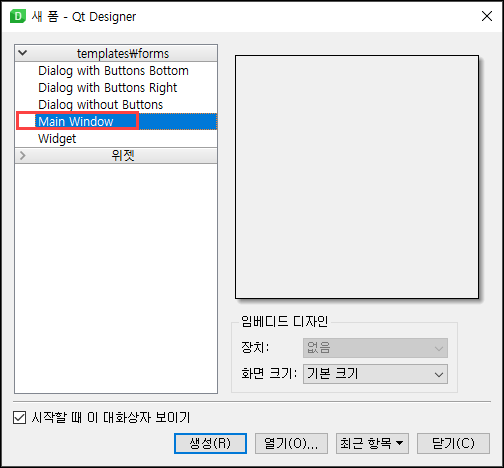
Task: Open the 최근 항목 dropdown button
Action: [372, 443]
